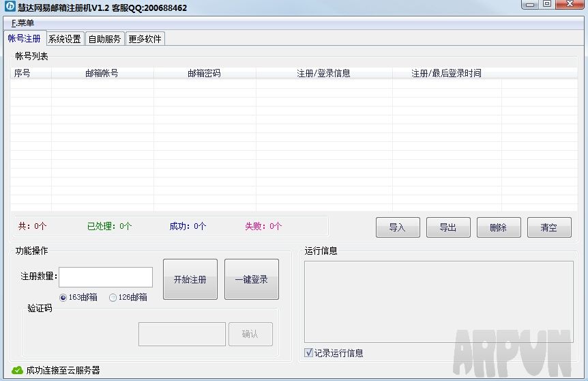Viewport: 588px width, 381px height.
Task: Click the 已处理: 0个 status text
Action: [110, 226]
